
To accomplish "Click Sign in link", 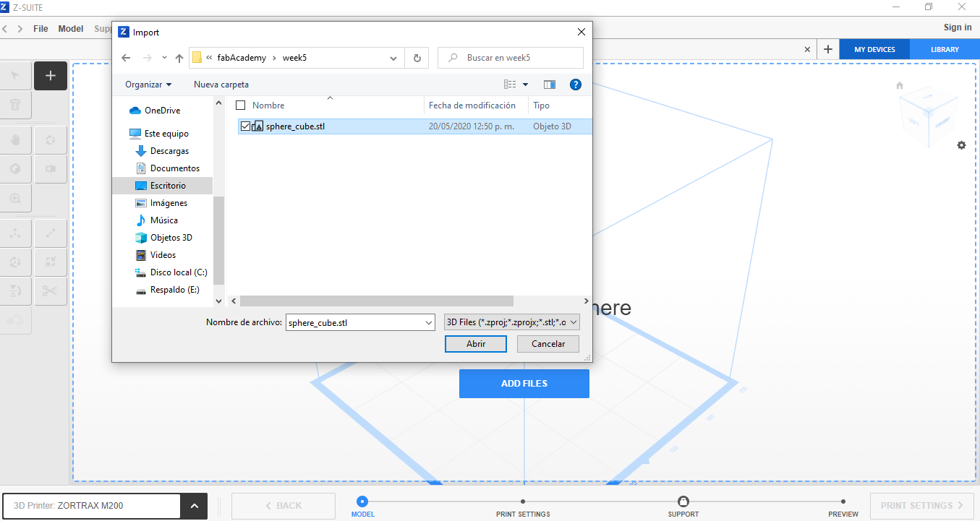I will pyautogui.click(x=958, y=27).
